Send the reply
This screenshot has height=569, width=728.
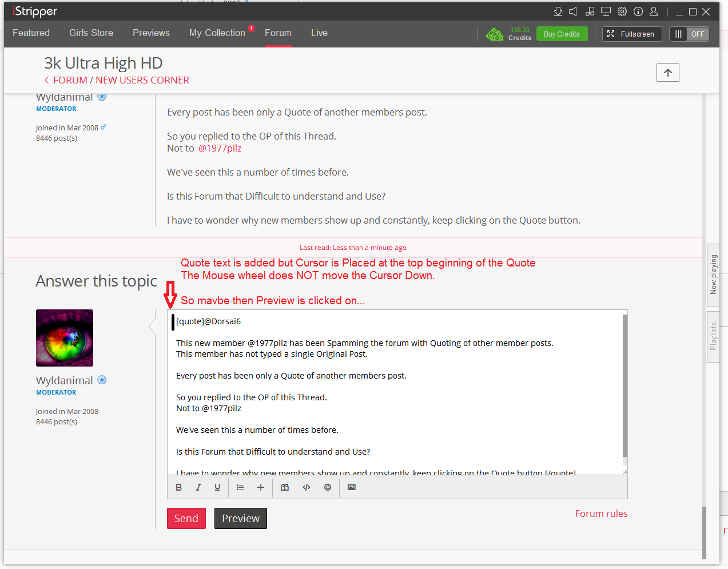pos(186,518)
